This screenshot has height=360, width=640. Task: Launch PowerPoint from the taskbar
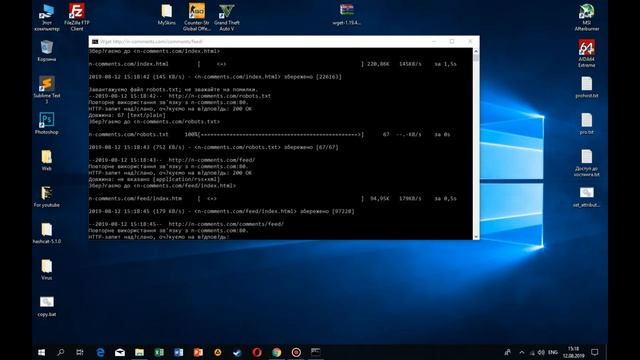tap(198, 352)
